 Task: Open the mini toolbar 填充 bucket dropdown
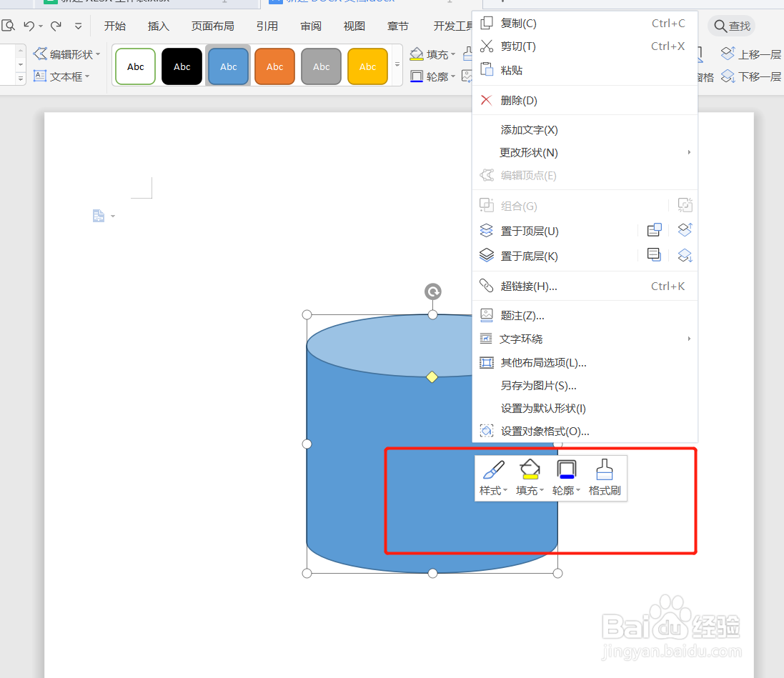pos(530,478)
